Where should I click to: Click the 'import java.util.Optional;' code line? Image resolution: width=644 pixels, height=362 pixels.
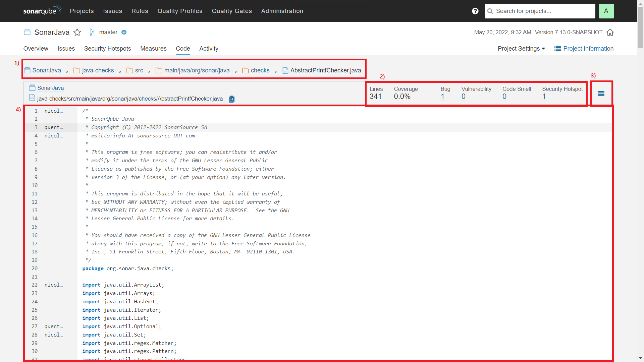coord(122,326)
